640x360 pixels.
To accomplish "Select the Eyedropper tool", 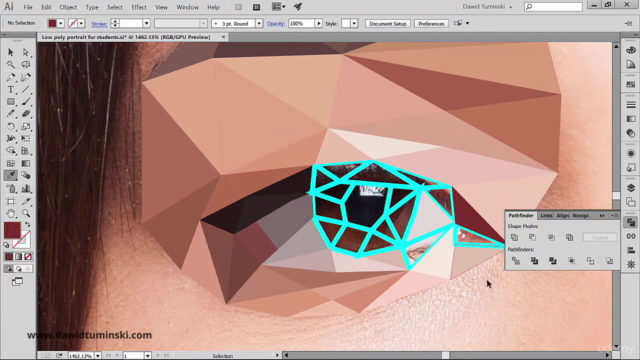I will (11, 176).
